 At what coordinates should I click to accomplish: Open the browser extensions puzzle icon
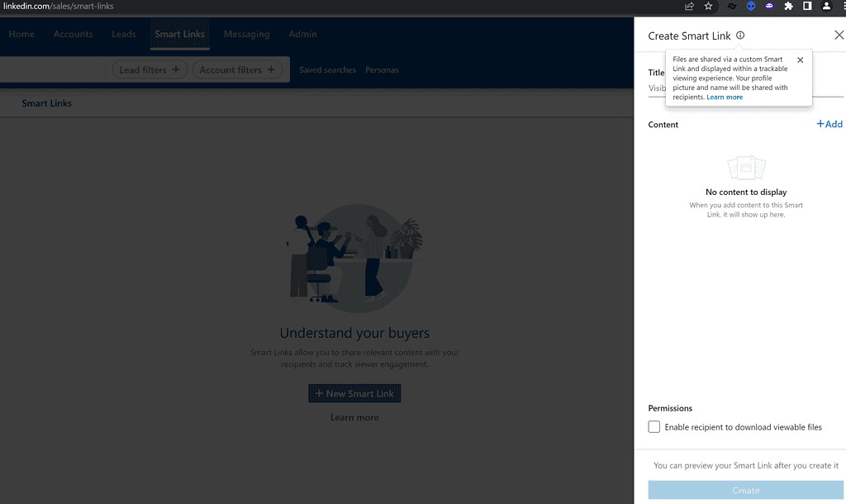(x=788, y=7)
